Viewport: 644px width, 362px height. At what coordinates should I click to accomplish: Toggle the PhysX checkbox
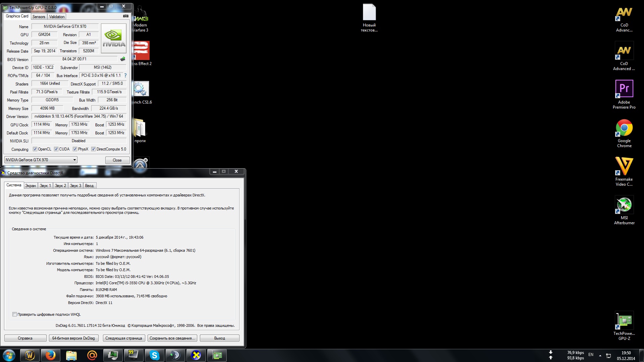click(75, 149)
